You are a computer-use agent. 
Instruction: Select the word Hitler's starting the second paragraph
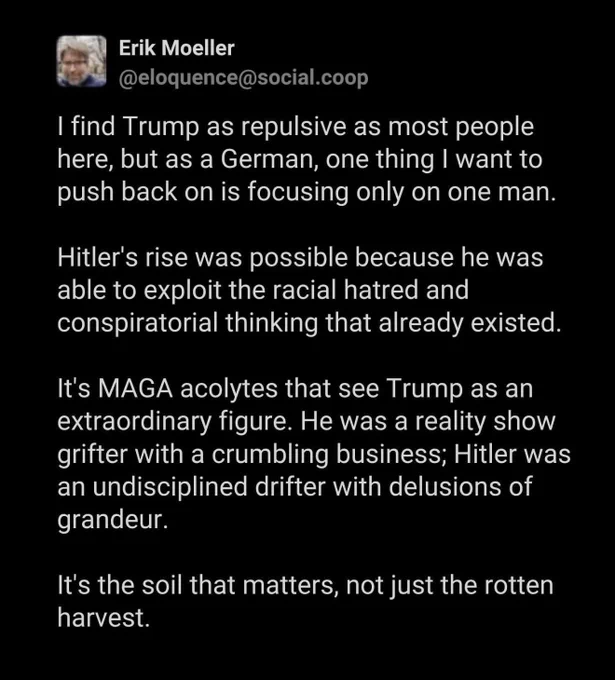pos(98,257)
